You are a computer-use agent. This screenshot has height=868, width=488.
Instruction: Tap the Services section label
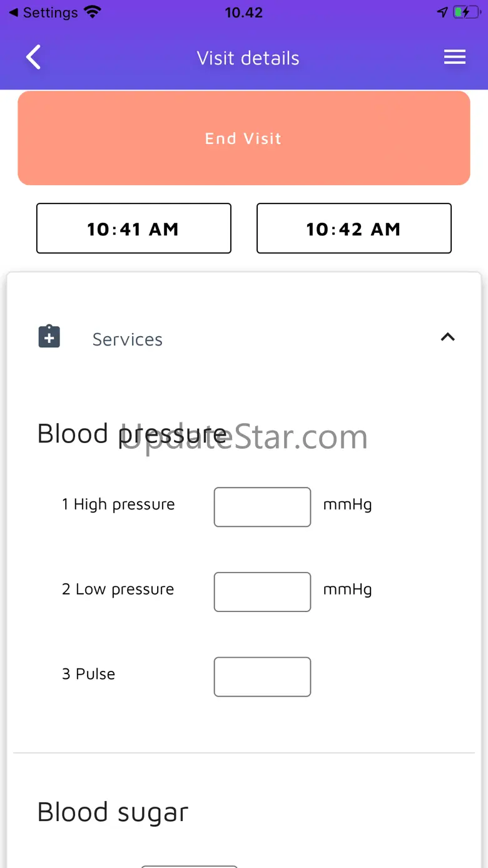[x=128, y=339]
